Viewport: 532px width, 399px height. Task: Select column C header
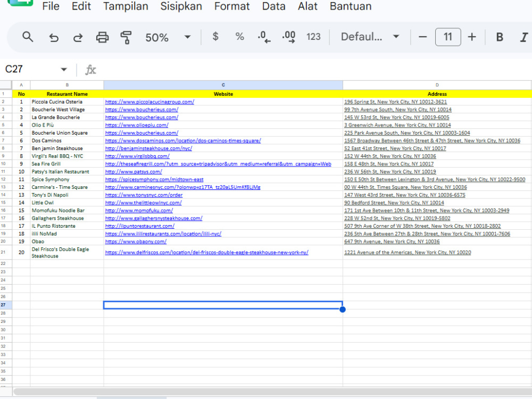tap(223, 85)
